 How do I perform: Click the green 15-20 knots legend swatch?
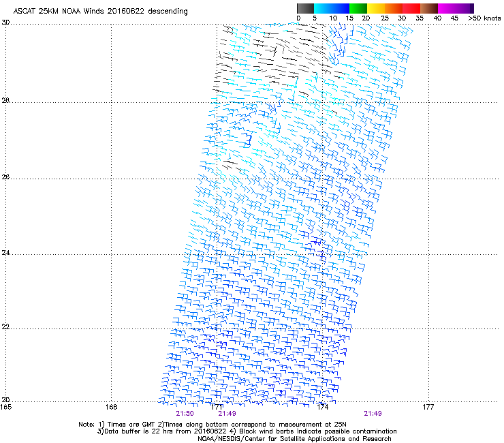tap(358, 8)
